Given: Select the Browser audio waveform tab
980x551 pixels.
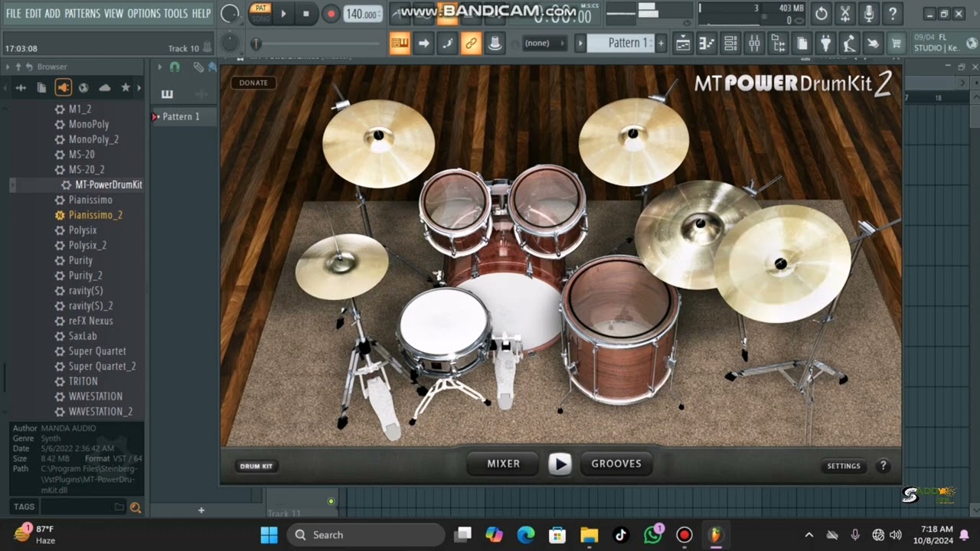Looking at the screenshot, I should pos(21,88).
